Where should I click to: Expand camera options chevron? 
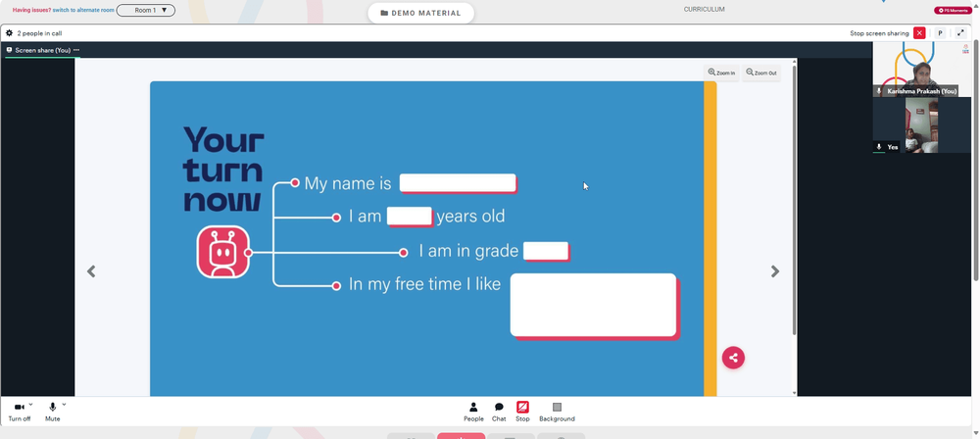point(31,405)
